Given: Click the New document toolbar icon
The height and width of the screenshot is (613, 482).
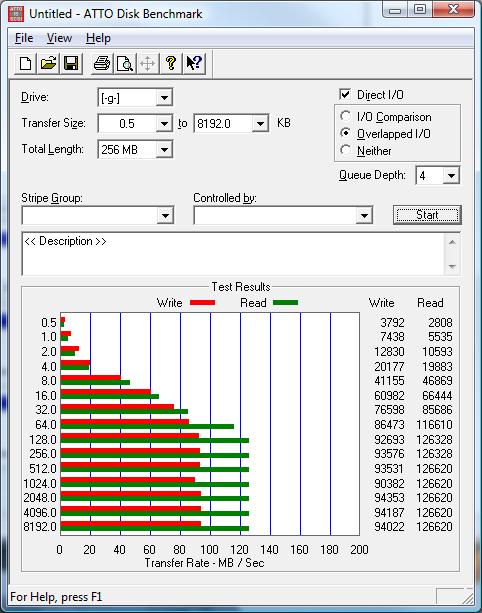Looking at the screenshot, I should pyautogui.click(x=25, y=63).
